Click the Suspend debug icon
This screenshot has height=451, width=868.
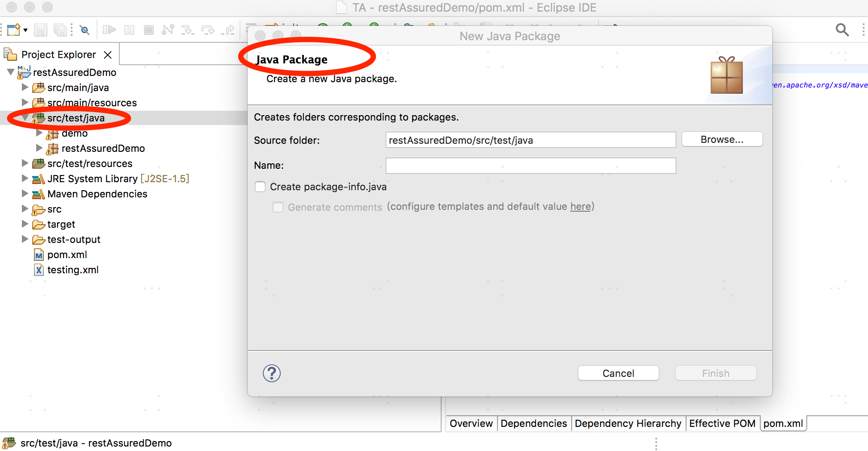click(129, 30)
